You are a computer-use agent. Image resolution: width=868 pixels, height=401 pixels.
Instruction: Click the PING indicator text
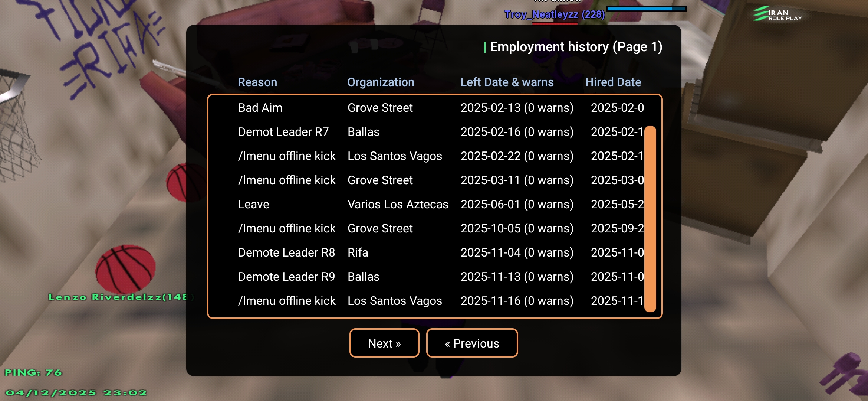point(33,372)
